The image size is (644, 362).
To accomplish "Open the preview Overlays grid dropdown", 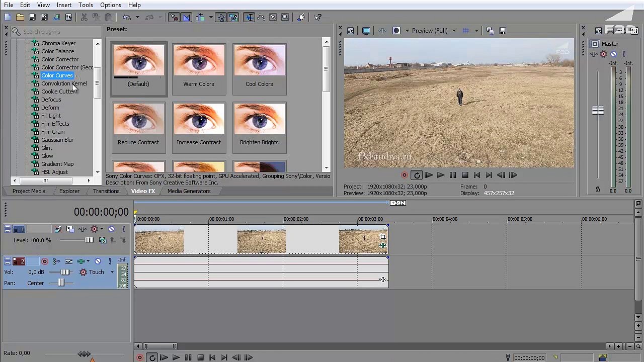I will coord(476,31).
